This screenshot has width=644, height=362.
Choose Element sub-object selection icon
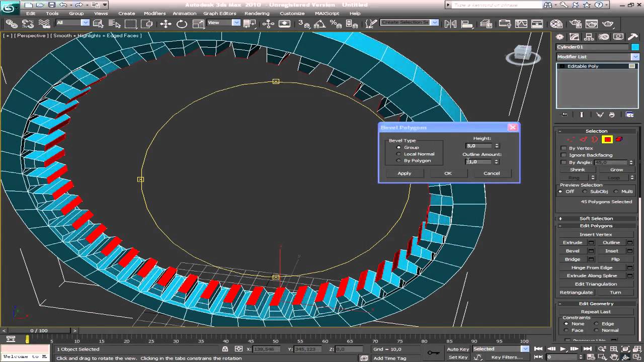pos(619,139)
